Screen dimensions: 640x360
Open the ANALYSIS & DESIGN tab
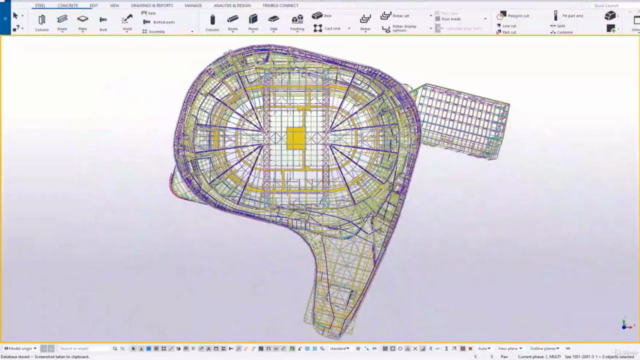coord(232,5)
